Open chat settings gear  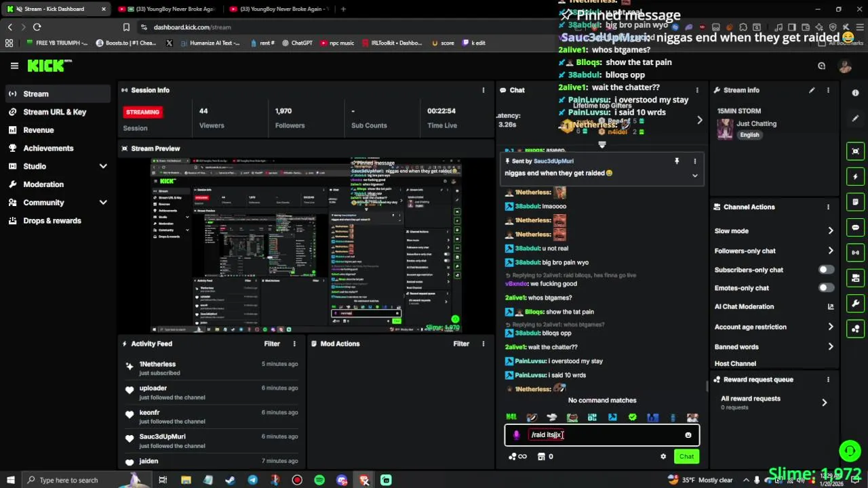[x=663, y=457]
